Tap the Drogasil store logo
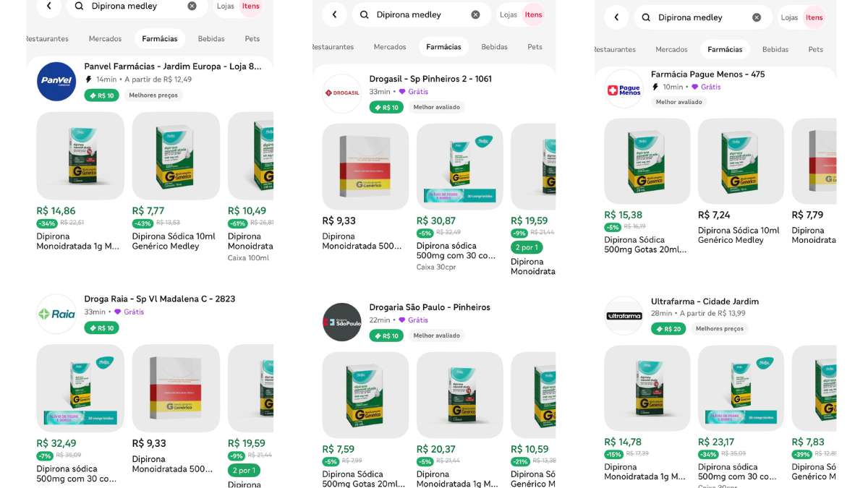The width and height of the screenshot is (868, 488). [x=341, y=93]
